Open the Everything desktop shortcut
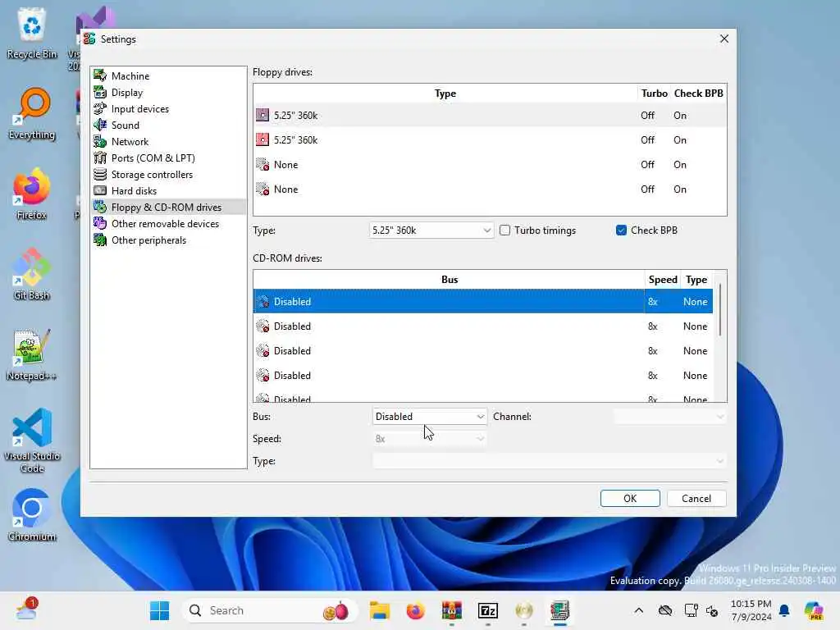Image resolution: width=840 pixels, height=630 pixels. (32, 113)
